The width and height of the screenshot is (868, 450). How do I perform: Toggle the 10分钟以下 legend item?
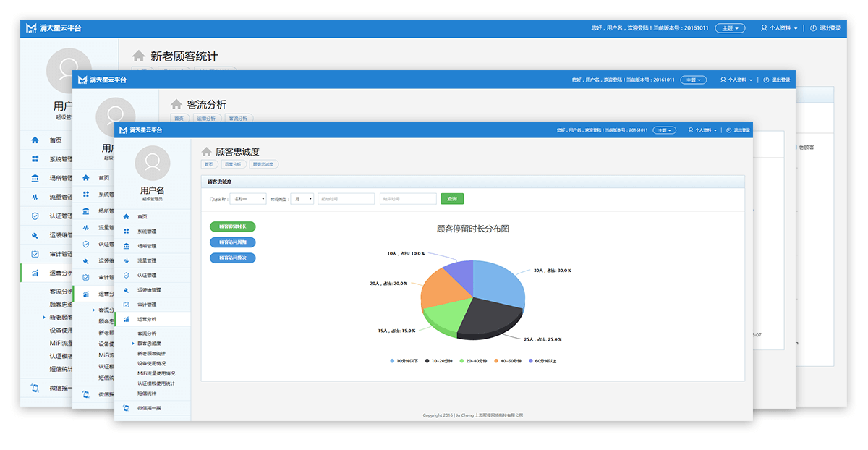coord(404,360)
